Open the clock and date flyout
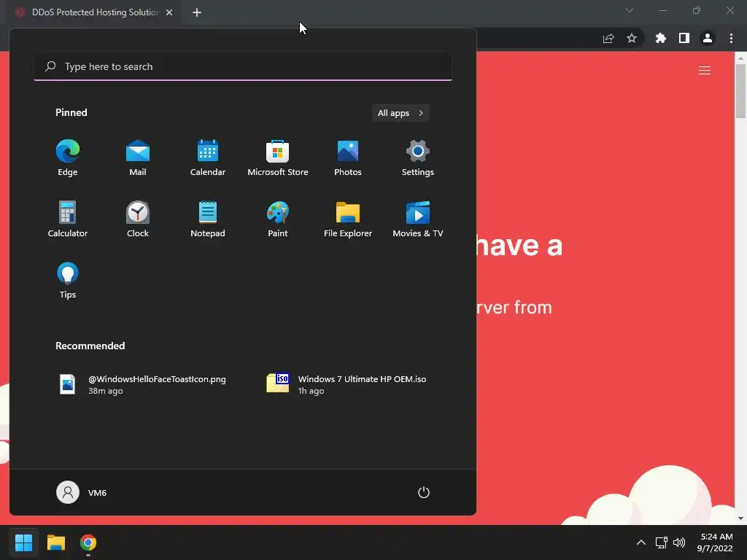 tap(716, 542)
